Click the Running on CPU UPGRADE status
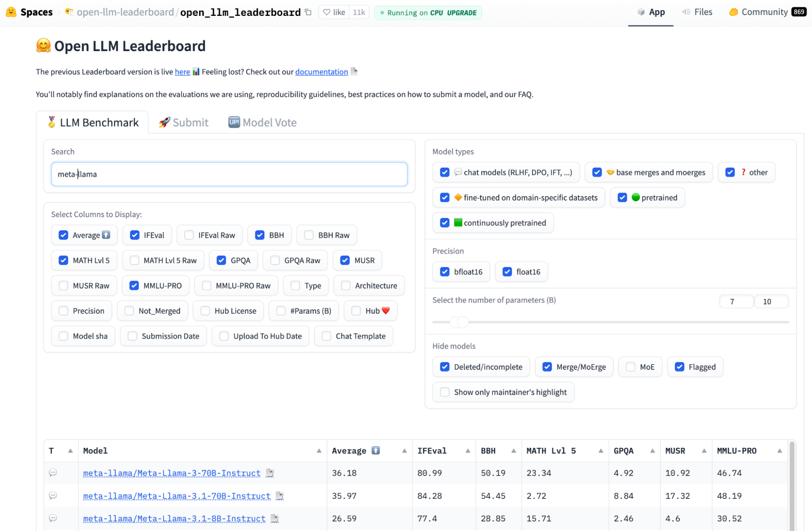This screenshot has width=812, height=531. click(428, 13)
